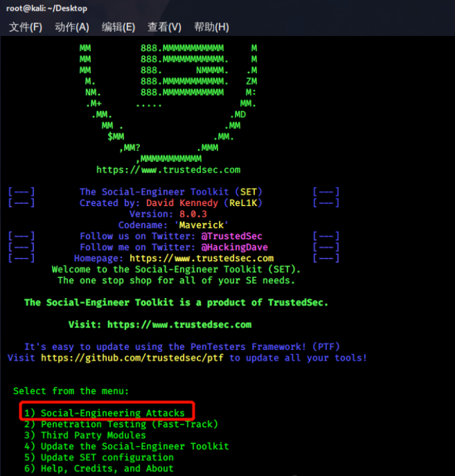The width and height of the screenshot is (455, 476).
Task: Click the Visit: https://www.trustedsec.com line
Action: click(x=160, y=325)
